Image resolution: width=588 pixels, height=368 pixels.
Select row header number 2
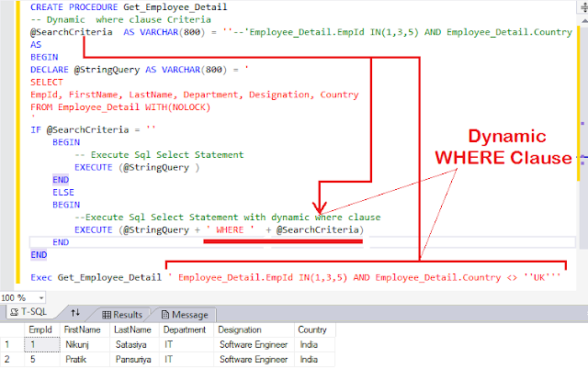[x=12, y=360]
